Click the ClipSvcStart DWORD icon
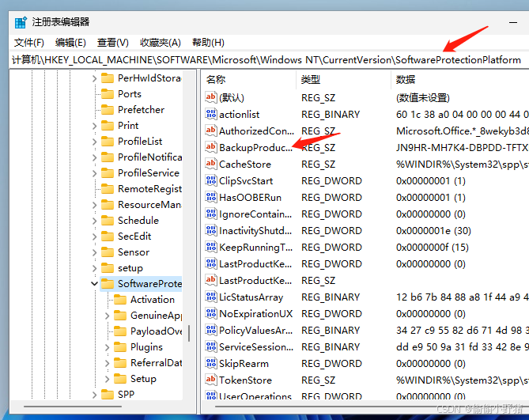 pos(211,180)
